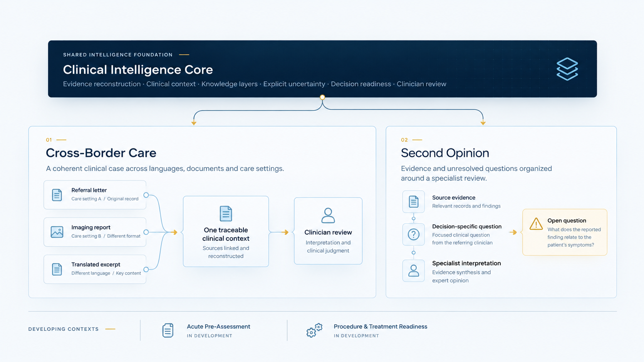Screen dimensions: 644x362
Task: Click the warning triangle in Open question
Action: [536, 224]
